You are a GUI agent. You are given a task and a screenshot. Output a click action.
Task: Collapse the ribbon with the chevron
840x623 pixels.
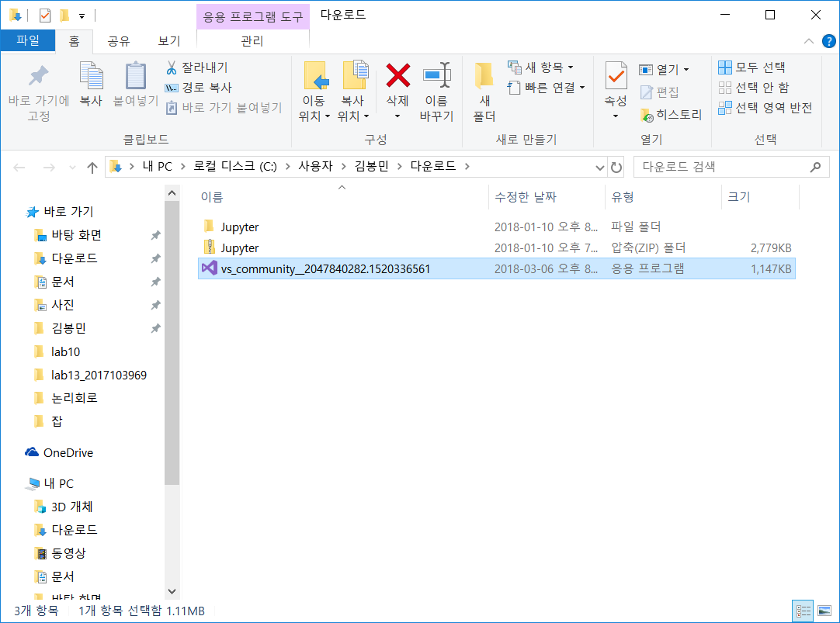pos(808,41)
